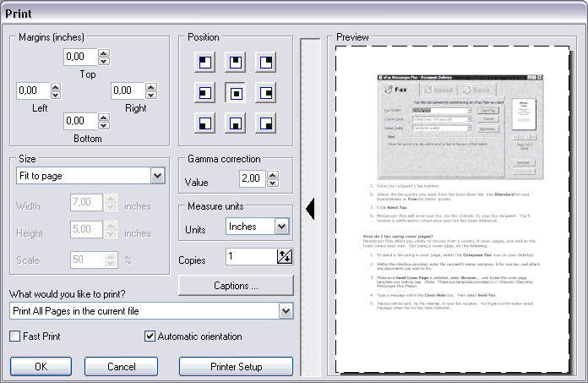
Task: Click the Right margin input field
Action: [128, 90]
